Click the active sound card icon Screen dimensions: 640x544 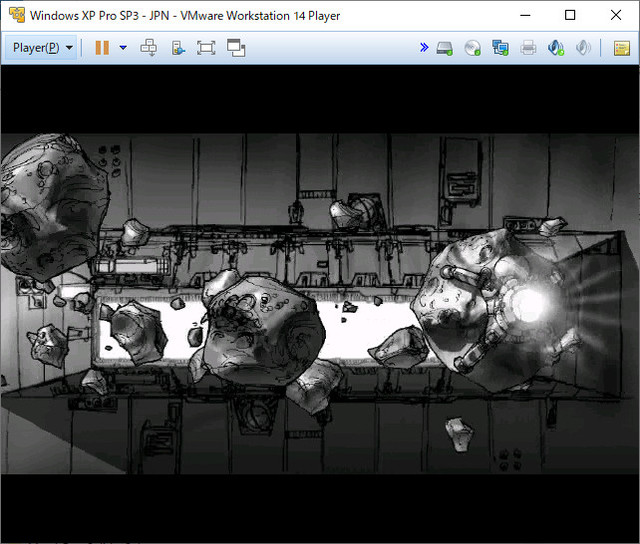(556, 48)
